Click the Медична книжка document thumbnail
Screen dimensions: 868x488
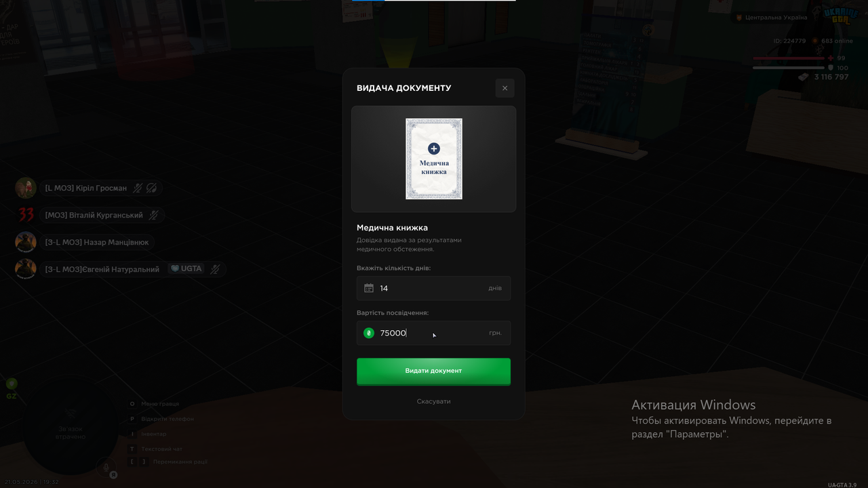tap(434, 159)
